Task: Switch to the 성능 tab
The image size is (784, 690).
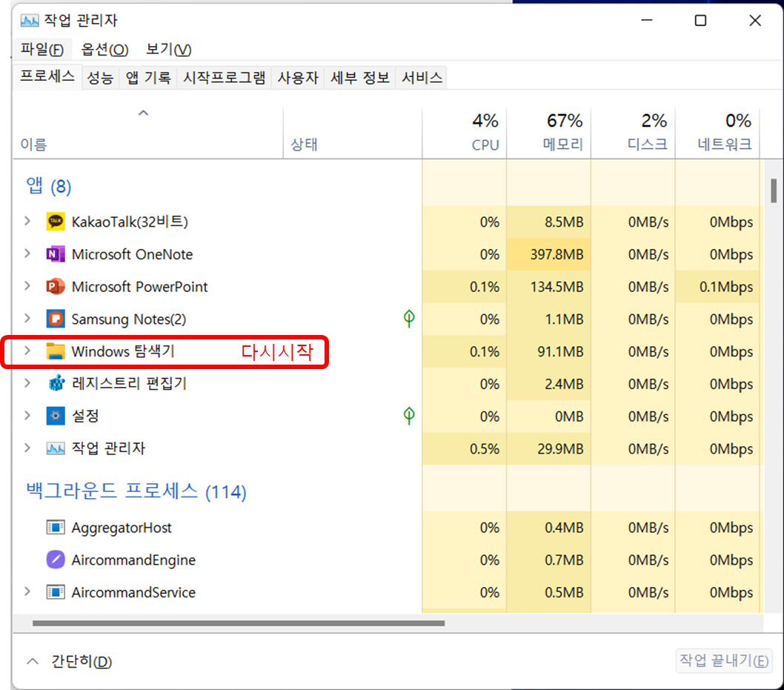Action: pos(100,78)
